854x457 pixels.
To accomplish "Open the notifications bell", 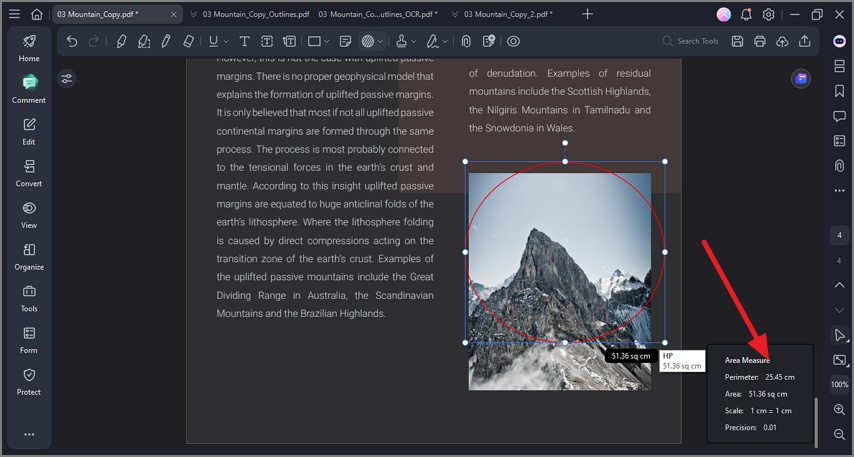I will 746,15.
